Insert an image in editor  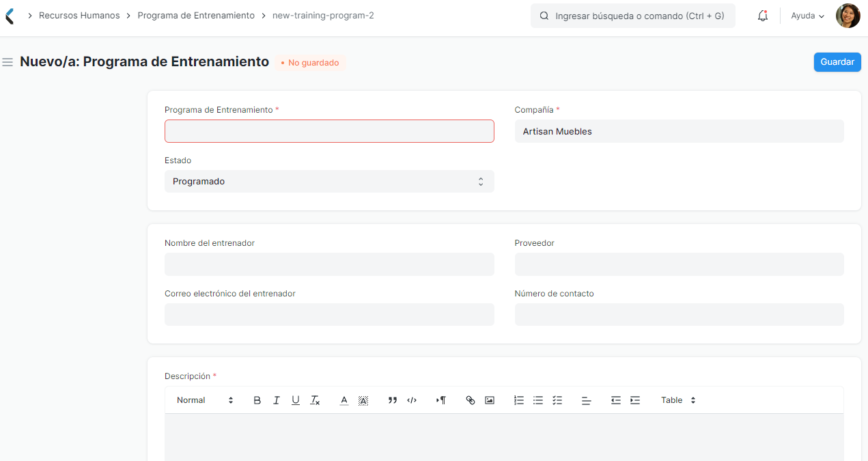[490, 400]
